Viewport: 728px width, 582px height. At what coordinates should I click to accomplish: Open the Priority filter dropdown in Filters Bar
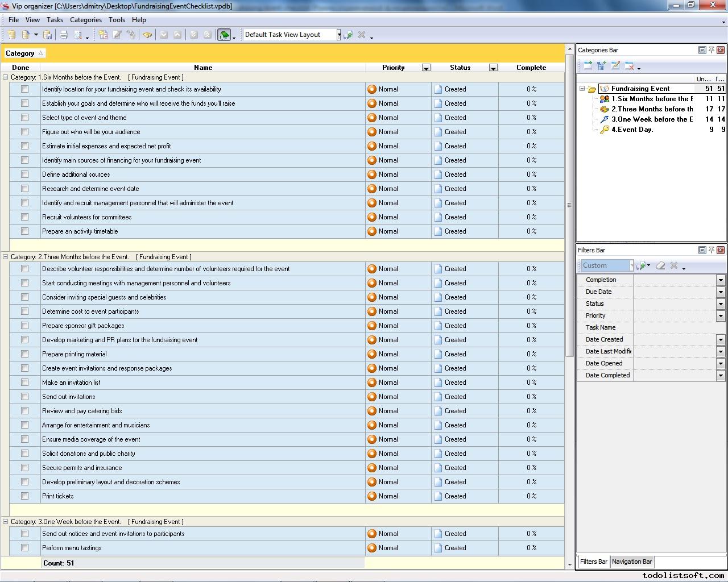tap(720, 315)
